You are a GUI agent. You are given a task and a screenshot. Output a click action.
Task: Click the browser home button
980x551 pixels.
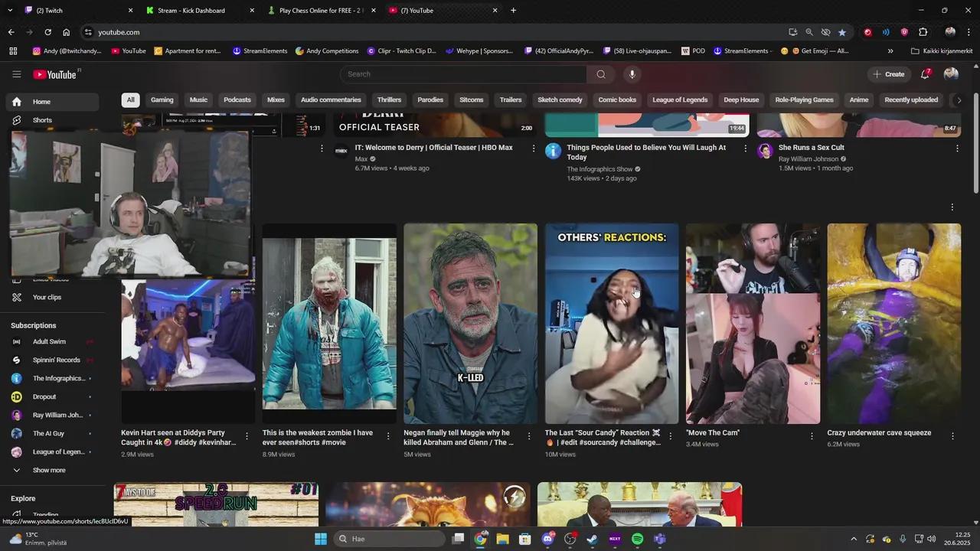tap(66, 32)
